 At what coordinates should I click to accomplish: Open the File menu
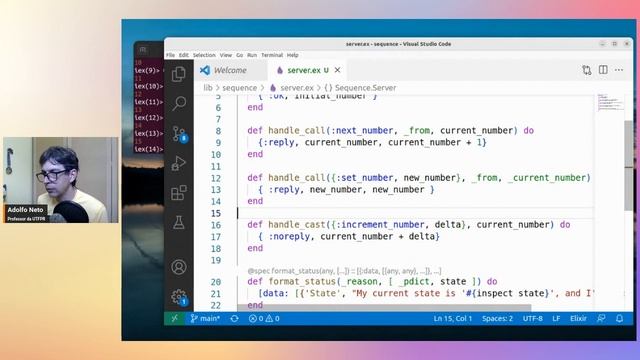pyautogui.click(x=170, y=55)
